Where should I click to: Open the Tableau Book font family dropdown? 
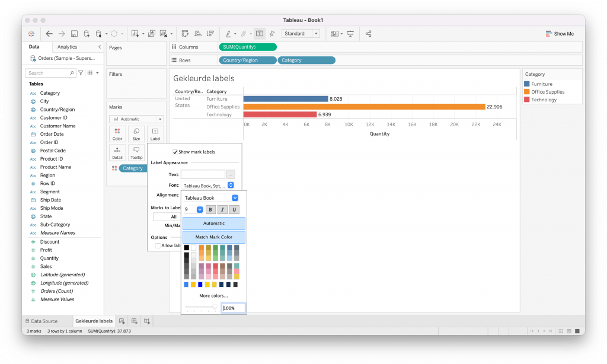pos(211,198)
